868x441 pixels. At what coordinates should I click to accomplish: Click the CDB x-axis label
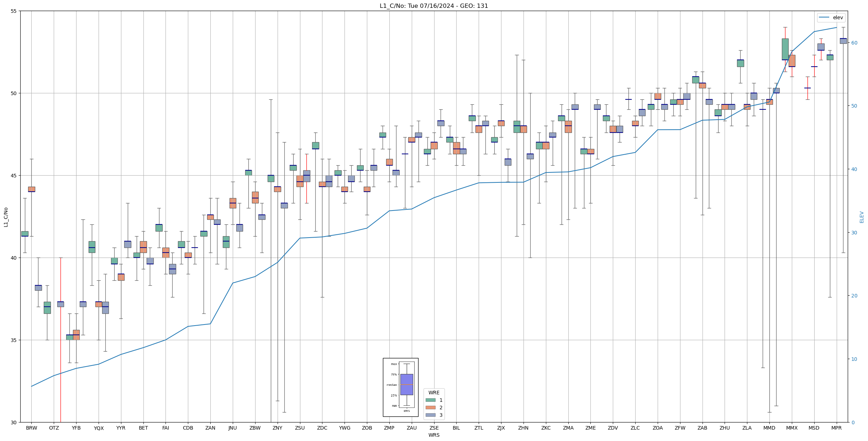188,428
